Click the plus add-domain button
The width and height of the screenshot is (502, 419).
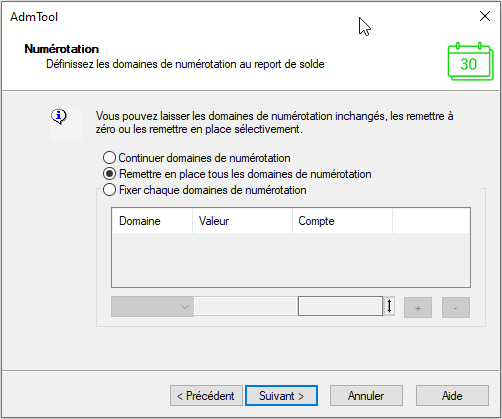[418, 308]
